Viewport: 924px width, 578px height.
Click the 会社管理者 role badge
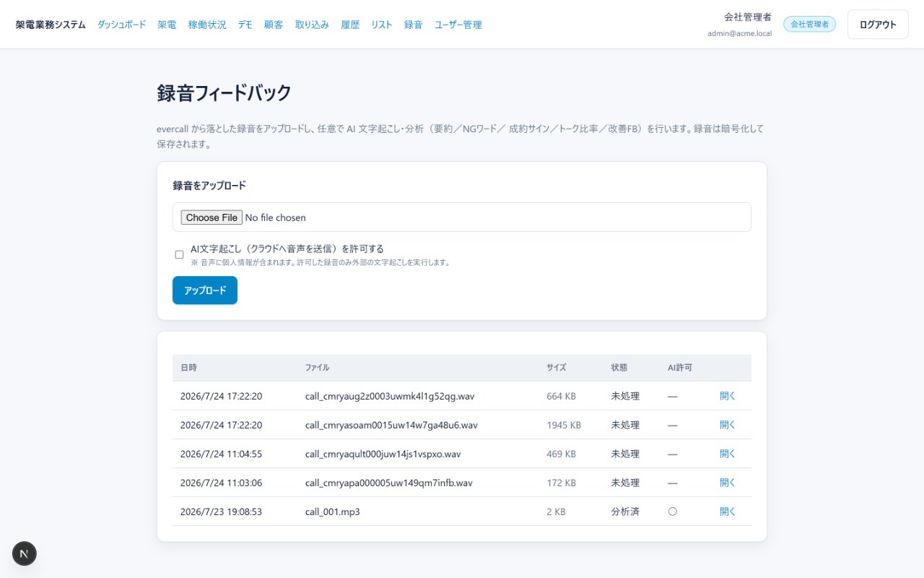809,25
